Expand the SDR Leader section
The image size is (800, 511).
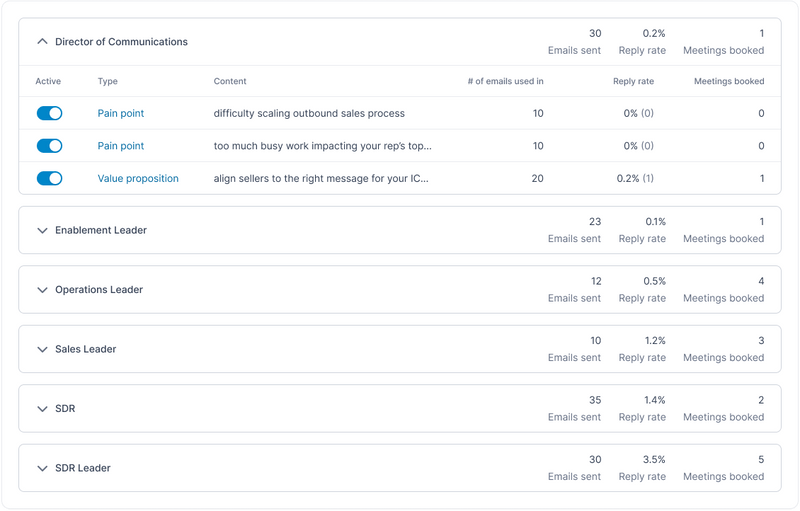42,468
